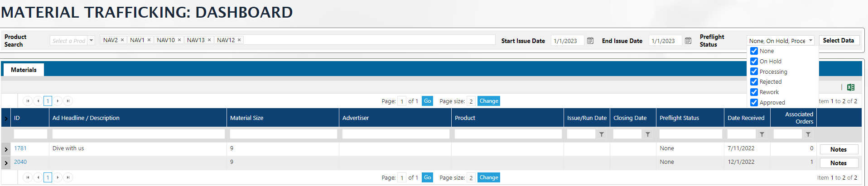Open Notes for material 1781
This screenshot has height=186, width=868.
(x=838, y=149)
